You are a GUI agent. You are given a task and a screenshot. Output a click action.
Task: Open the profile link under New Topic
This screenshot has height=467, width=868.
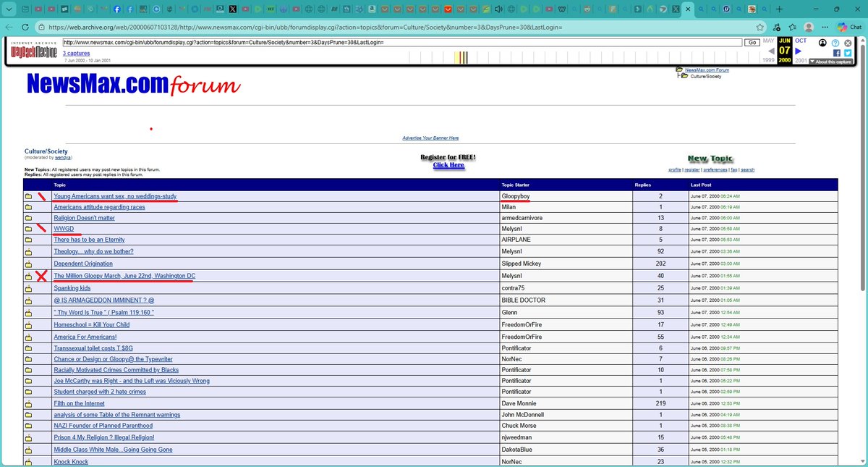click(674, 169)
